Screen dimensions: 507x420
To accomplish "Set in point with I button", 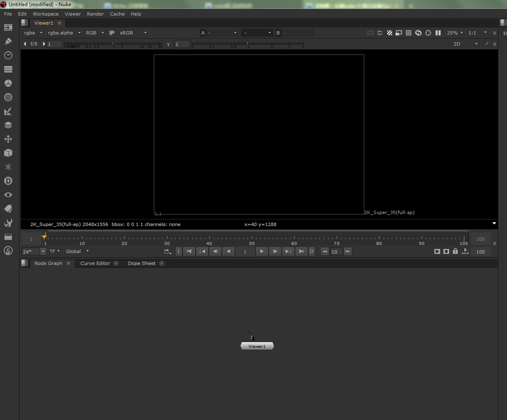I will [x=178, y=251].
